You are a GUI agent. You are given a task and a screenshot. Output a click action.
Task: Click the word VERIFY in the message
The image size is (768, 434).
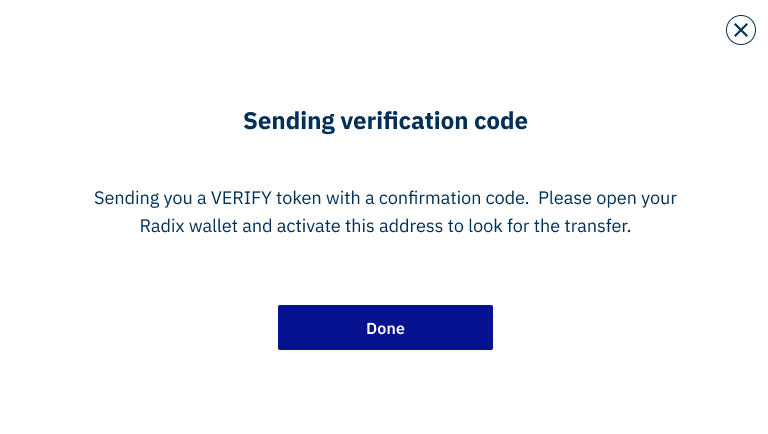[241, 198]
